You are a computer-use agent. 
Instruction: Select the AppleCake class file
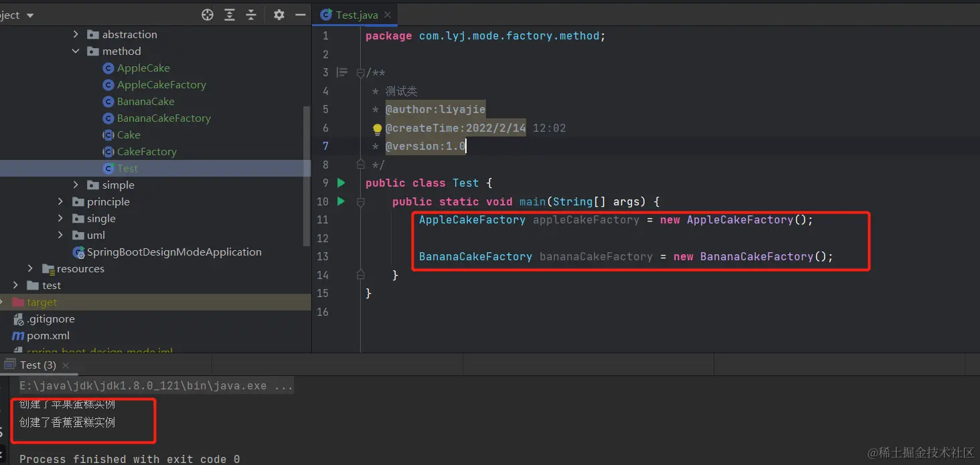pos(143,68)
